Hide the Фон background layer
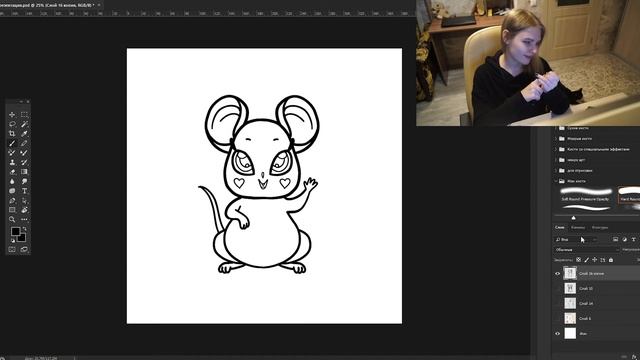Image resolution: width=640 pixels, height=360 pixels. (x=558, y=333)
